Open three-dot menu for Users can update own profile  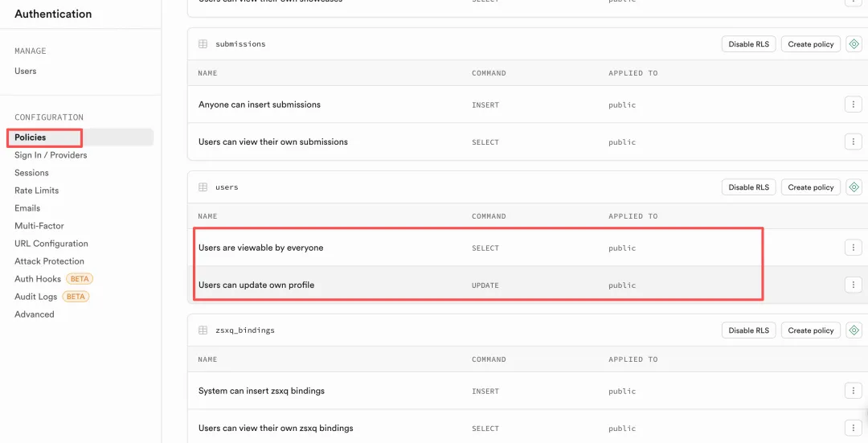coord(853,285)
